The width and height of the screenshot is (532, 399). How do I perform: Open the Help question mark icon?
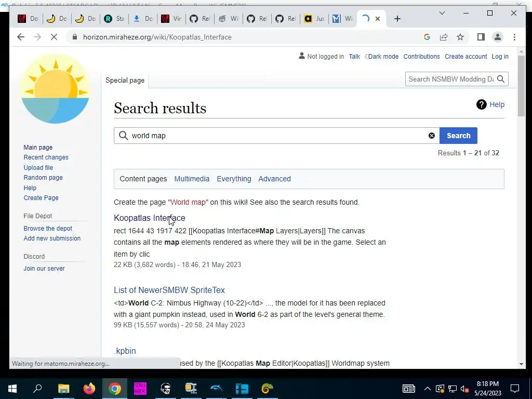[x=481, y=104]
